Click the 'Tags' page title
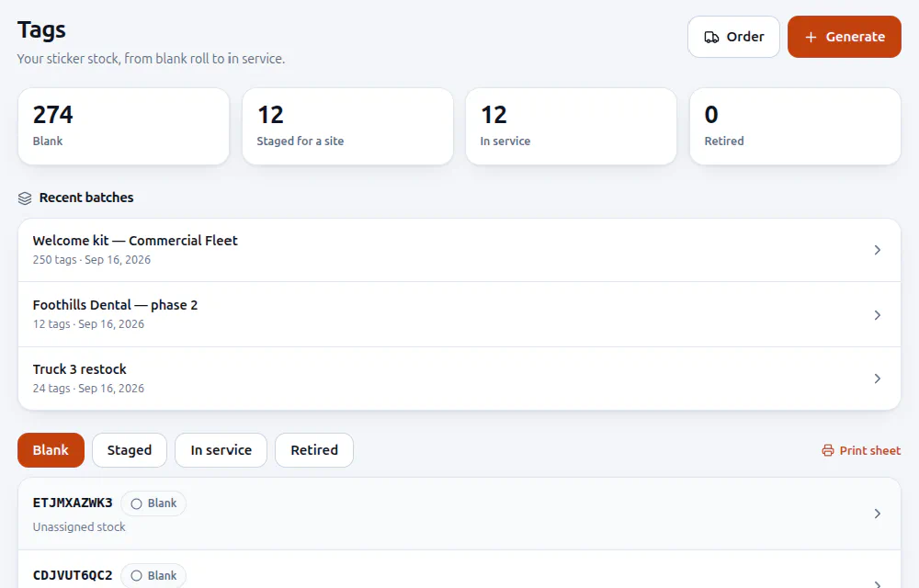The width and height of the screenshot is (919, 588). [41, 30]
